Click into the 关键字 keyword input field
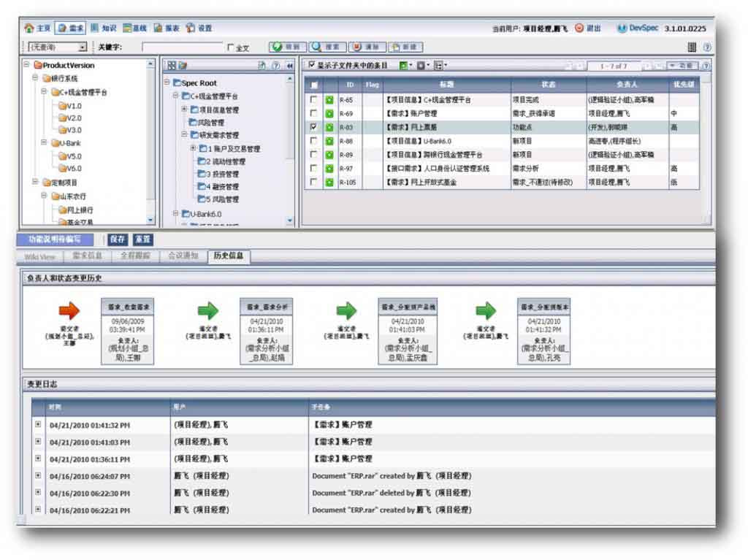The height and width of the screenshot is (560, 748). pos(182,47)
